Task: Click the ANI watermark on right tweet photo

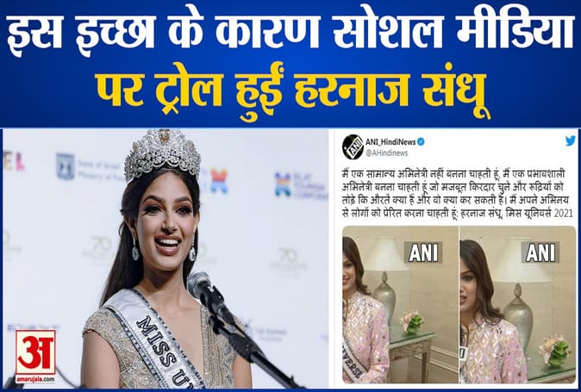Action: click(540, 252)
